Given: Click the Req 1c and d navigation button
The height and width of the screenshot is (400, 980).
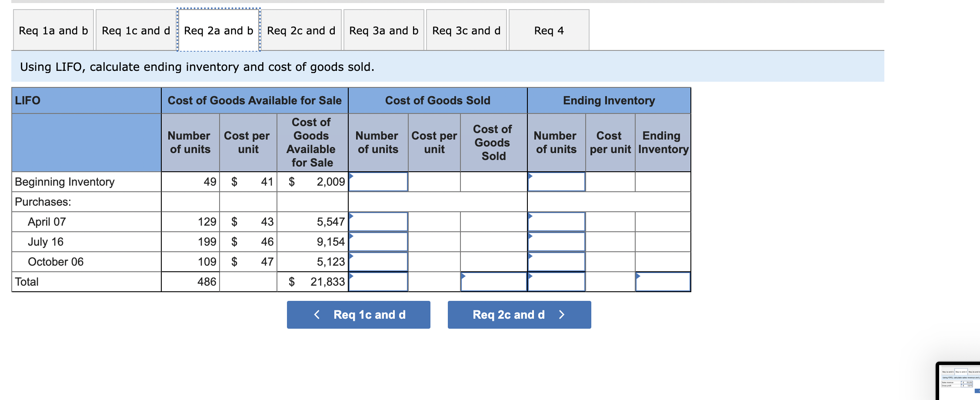Looking at the screenshot, I should point(357,314).
